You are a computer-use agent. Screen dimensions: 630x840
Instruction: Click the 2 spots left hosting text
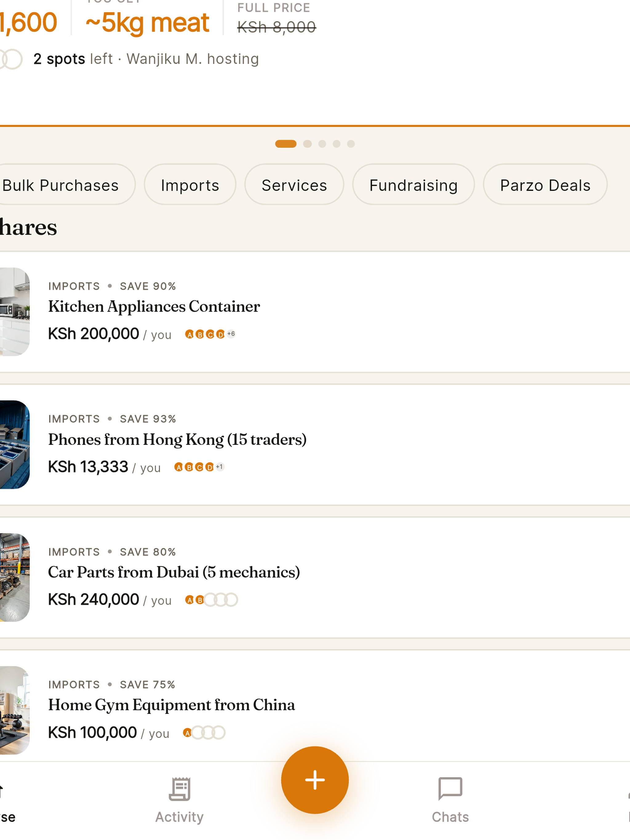point(146,59)
